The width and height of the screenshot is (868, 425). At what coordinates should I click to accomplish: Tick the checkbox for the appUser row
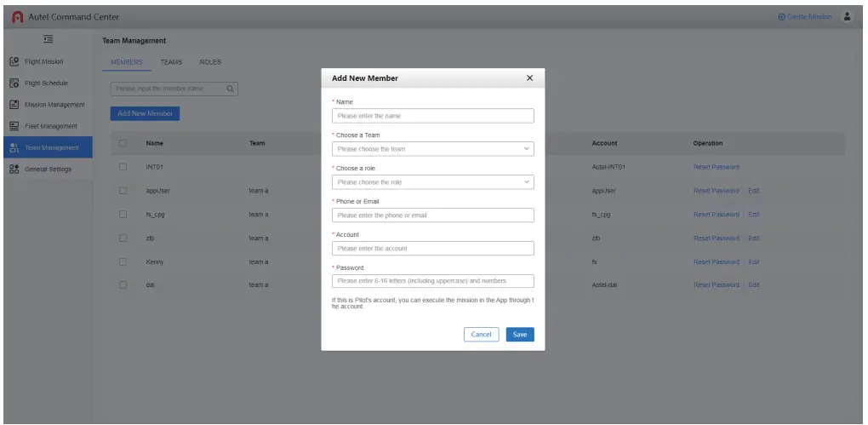123,191
